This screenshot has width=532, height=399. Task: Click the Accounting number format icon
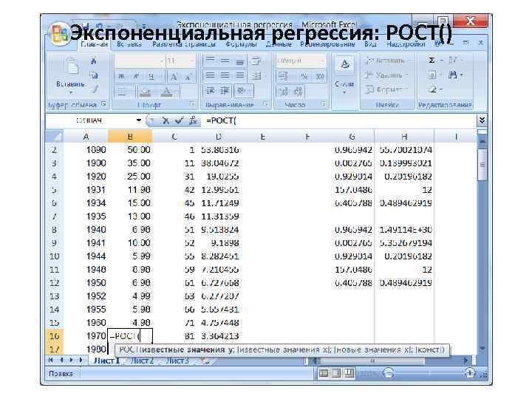(x=283, y=76)
